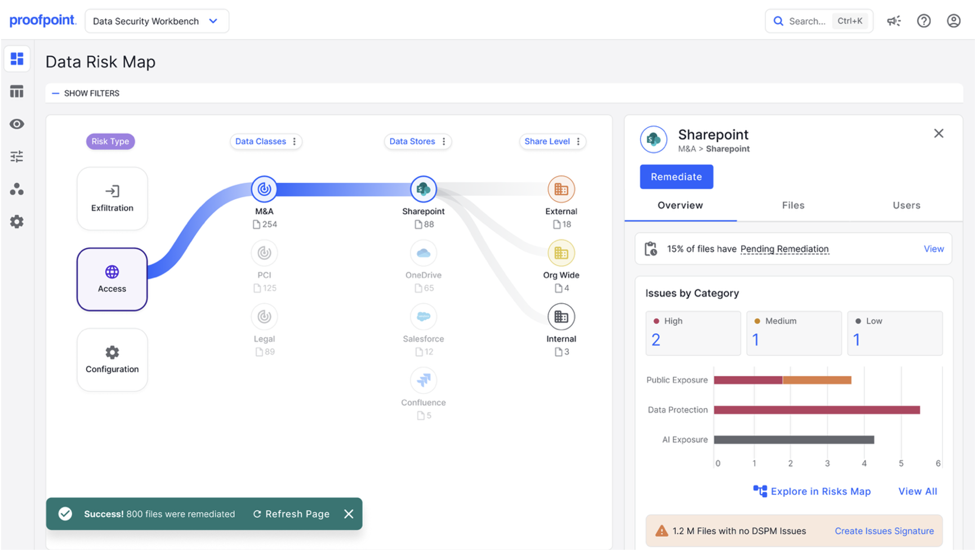Expand the Data Classes column menu
This screenshot has height=556, width=980.
[x=295, y=142]
